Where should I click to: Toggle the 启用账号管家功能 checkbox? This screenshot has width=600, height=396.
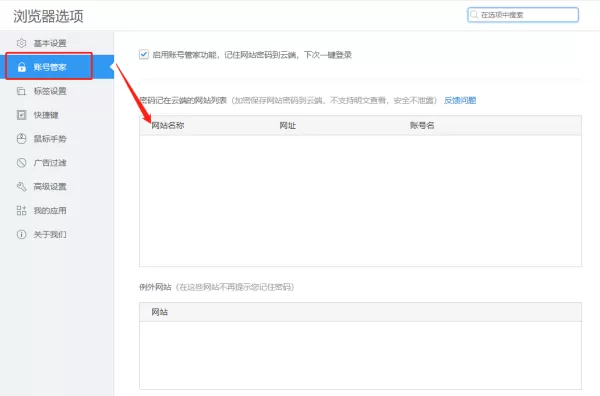tap(144, 54)
